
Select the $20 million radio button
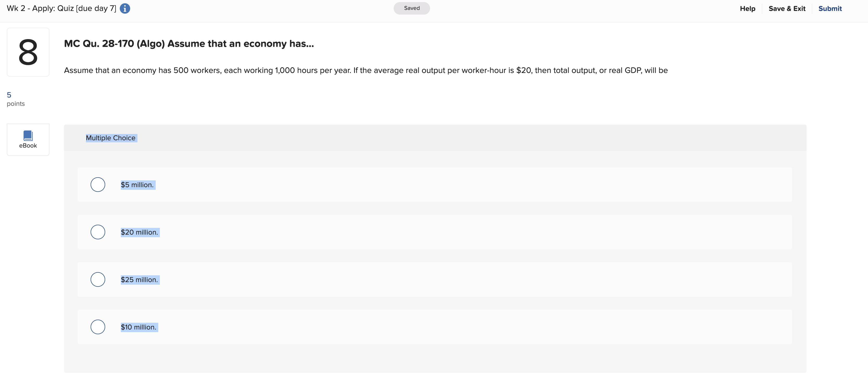point(98,232)
